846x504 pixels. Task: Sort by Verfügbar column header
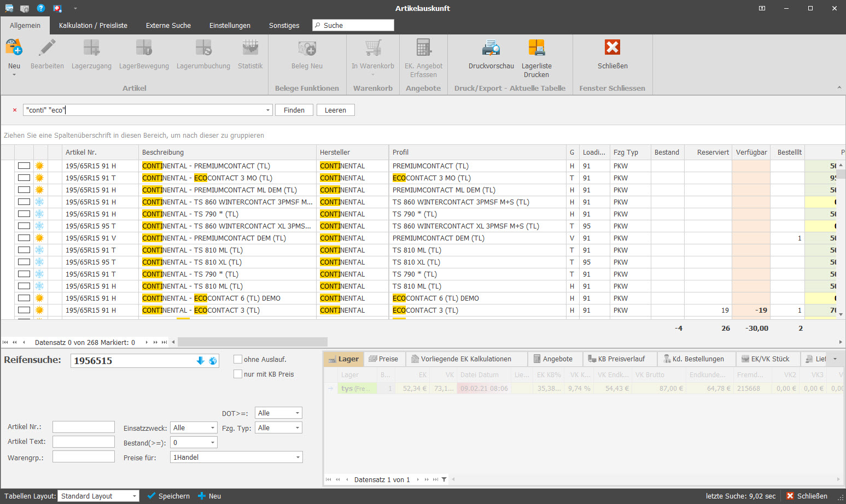tap(751, 152)
